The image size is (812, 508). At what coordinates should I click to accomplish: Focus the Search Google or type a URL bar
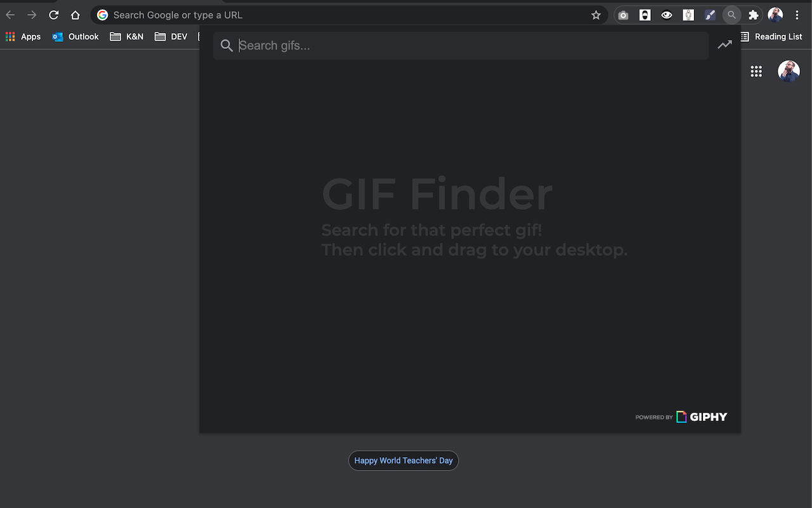[349, 15]
